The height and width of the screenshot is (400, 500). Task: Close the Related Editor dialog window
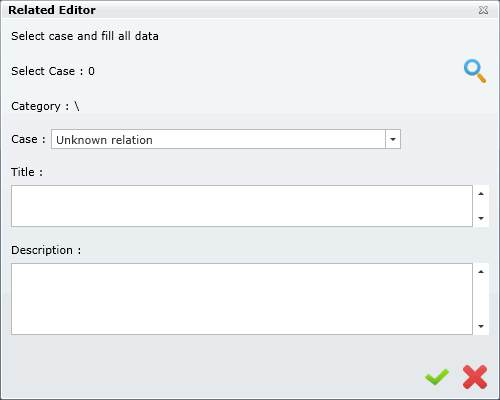[483, 10]
